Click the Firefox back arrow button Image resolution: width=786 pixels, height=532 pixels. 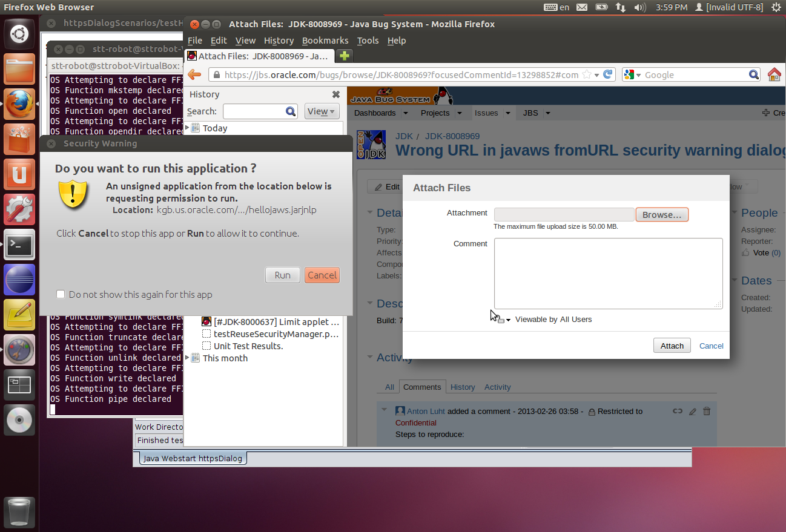point(194,74)
